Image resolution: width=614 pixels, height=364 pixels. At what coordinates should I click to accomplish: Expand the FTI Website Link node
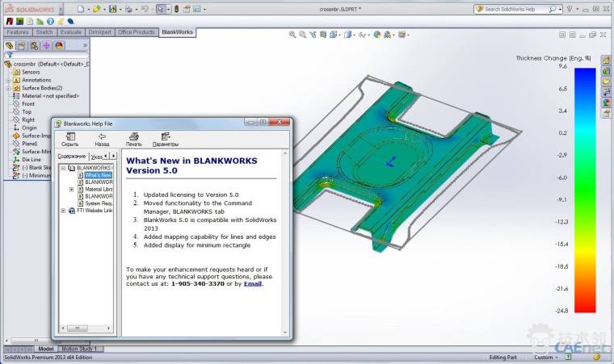[63, 211]
